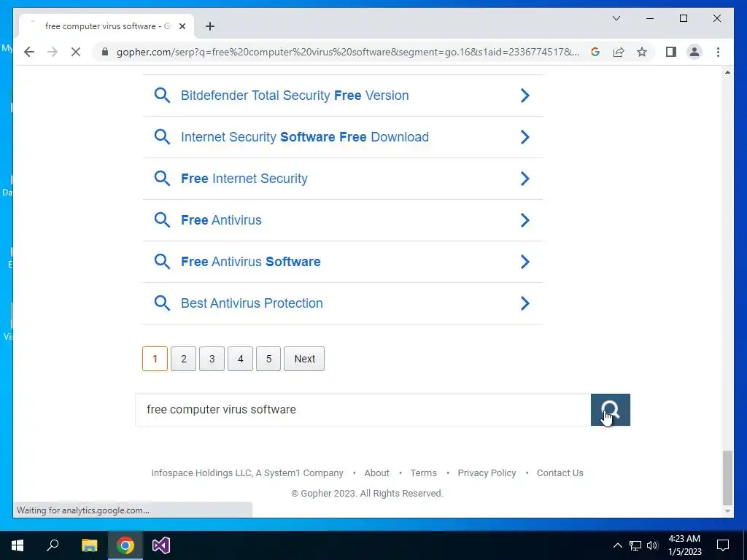
Task: Click the Next page button
Action: point(304,359)
